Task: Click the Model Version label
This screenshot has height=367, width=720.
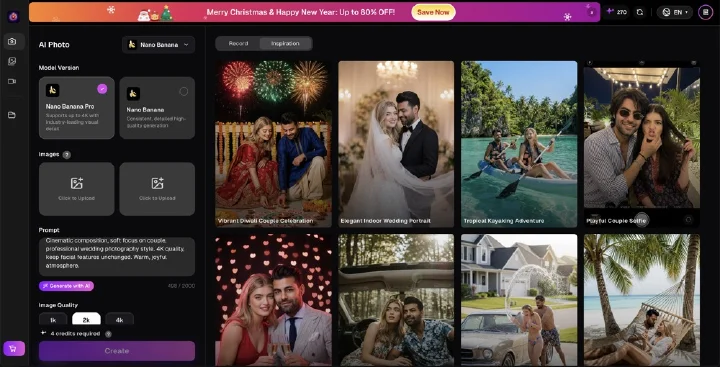Action: pos(59,68)
